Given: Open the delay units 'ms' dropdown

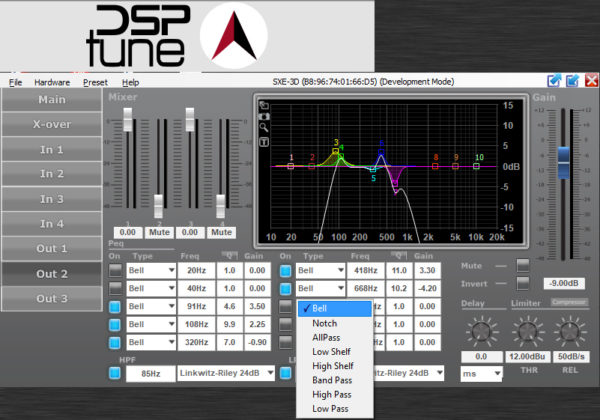Looking at the screenshot, I should pos(478,373).
